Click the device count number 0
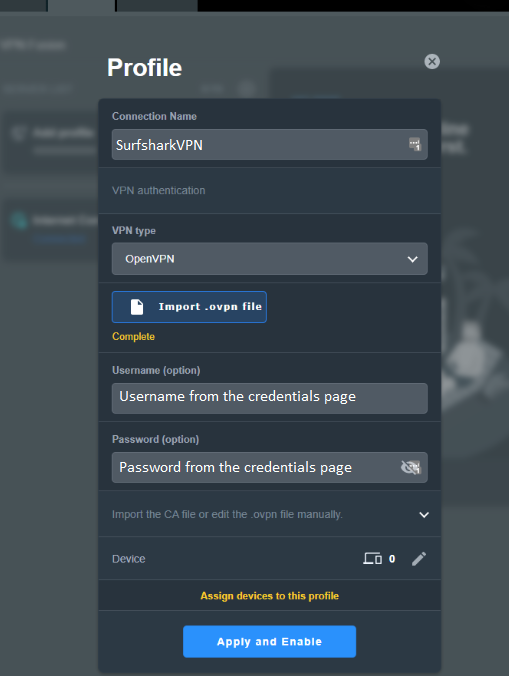This screenshot has width=509, height=677. [392, 559]
